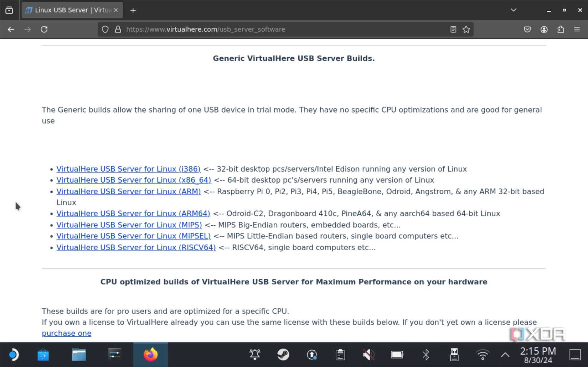The image size is (588, 367).
Task: Show the desktop using the taskbar corner button
Action: pyautogui.click(x=575, y=355)
